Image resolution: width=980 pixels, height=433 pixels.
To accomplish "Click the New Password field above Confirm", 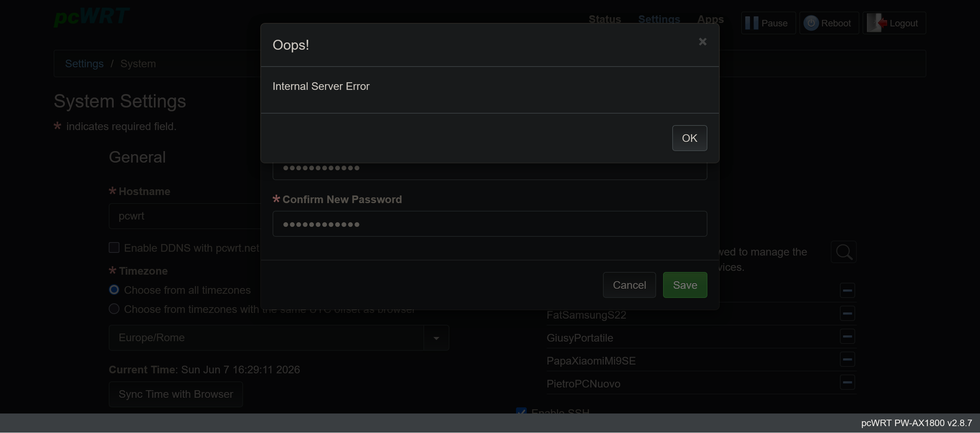I will click(x=490, y=171).
